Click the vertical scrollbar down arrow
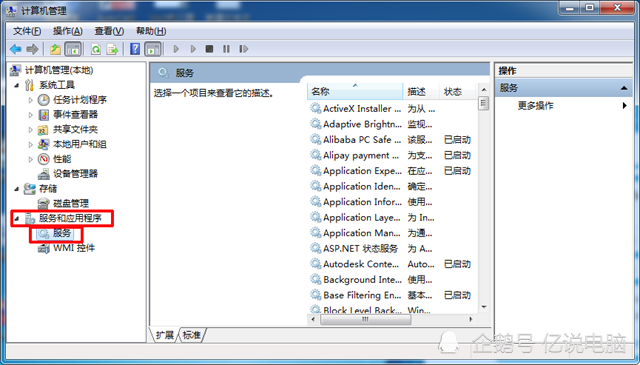 (x=484, y=307)
